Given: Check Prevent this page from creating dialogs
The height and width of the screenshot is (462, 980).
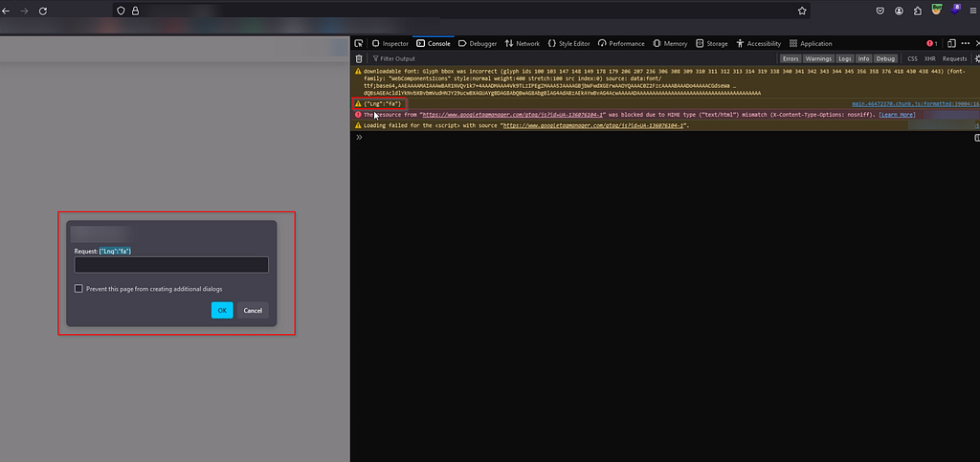Looking at the screenshot, I should coord(78,289).
